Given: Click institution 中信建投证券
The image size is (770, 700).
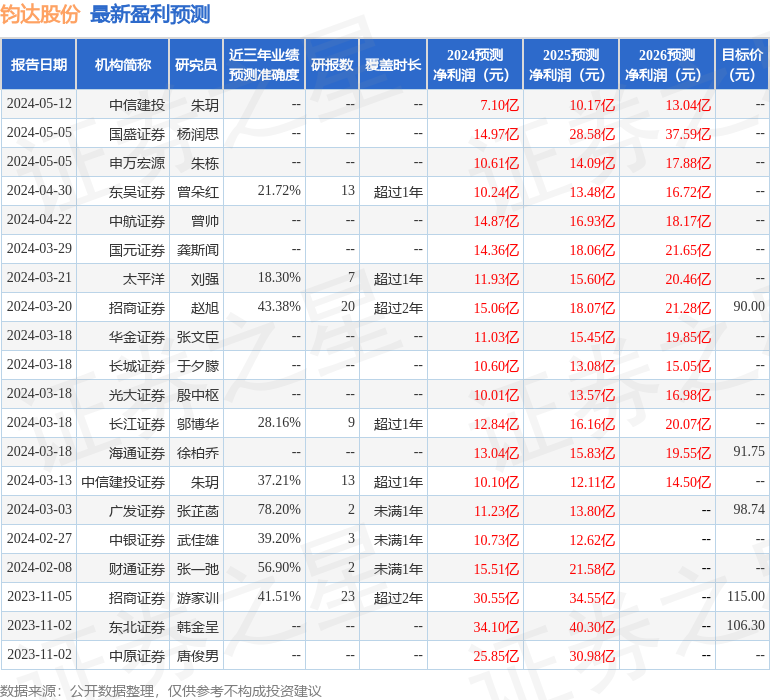Looking at the screenshot, I should pos(123,481).
